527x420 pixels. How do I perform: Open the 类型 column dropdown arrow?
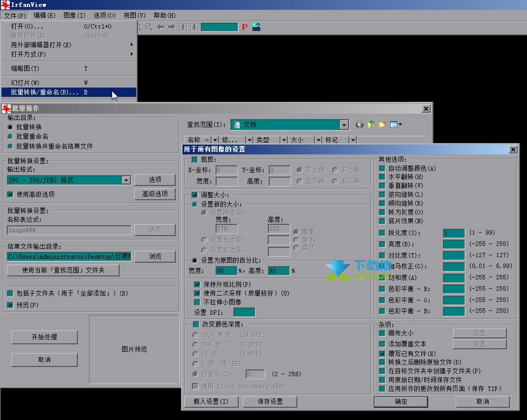click(x=284, y=140)
